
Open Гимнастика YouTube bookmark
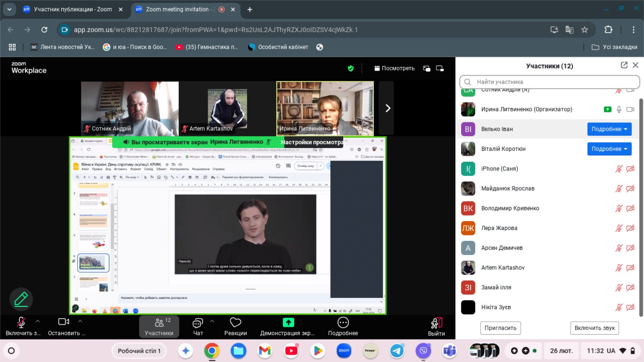click(x=207, y=47)
